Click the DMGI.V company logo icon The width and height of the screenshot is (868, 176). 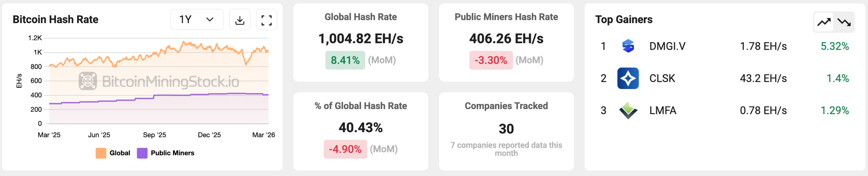pyautogui.click(x=628, y=46)
